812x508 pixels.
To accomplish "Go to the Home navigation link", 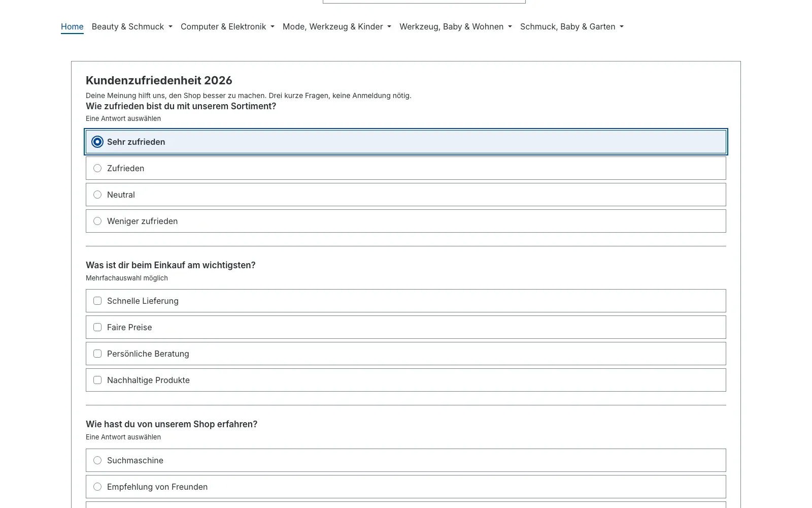I will [72, 26].
